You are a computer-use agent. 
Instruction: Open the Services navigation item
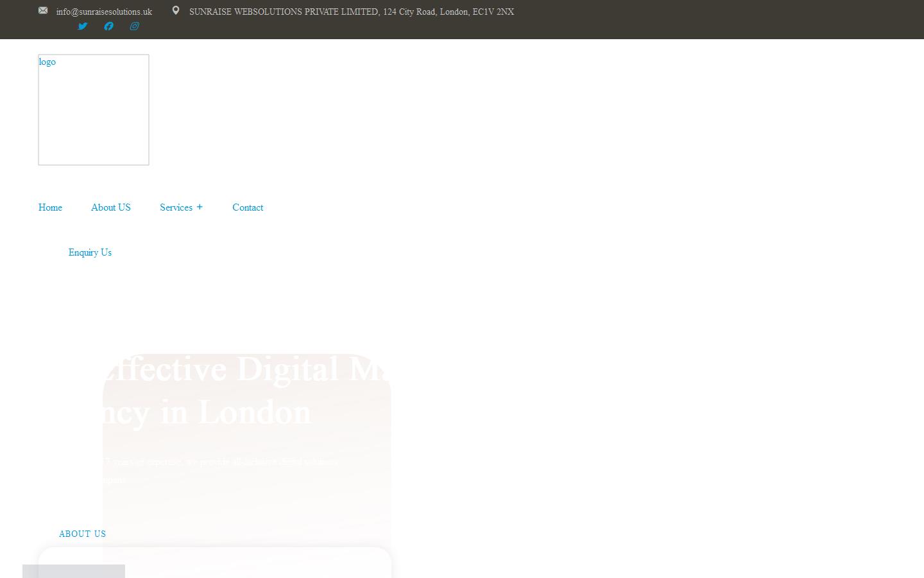176,207
